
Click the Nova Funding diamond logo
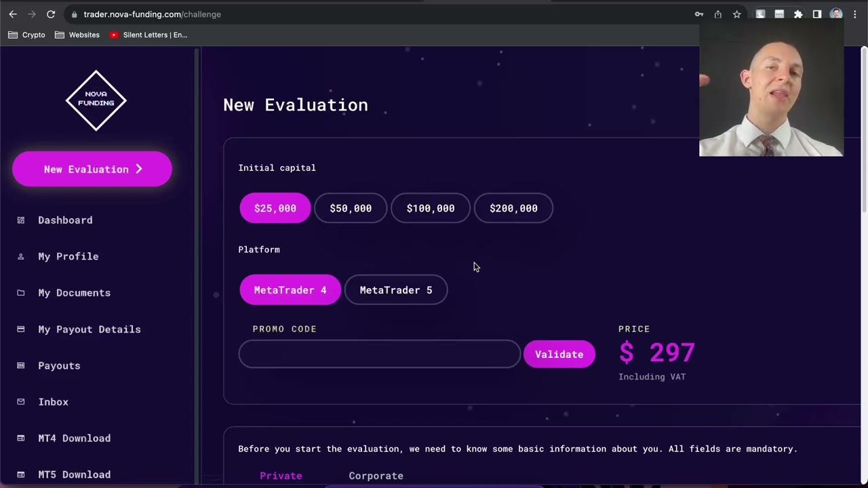click(96, 100)
